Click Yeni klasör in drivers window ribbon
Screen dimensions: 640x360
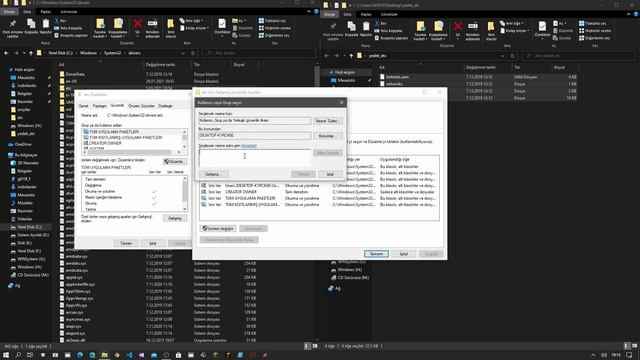pyautogui.click(x=171, y=28)
